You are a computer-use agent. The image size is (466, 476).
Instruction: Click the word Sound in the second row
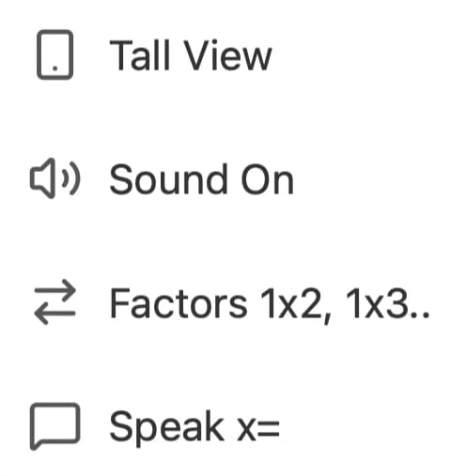click(168, 179)
